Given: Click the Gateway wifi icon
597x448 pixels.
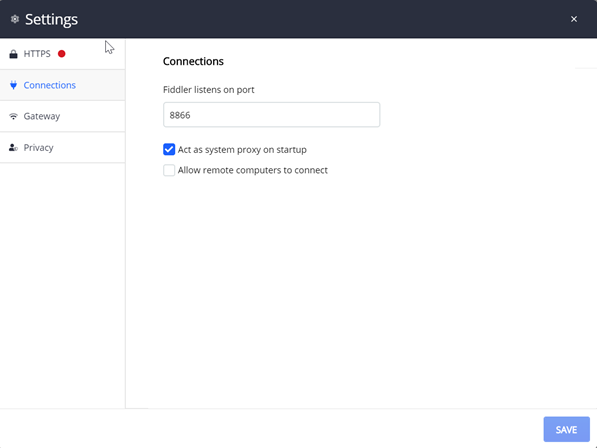Looking at the screenshot, I should tap(13, 116).
